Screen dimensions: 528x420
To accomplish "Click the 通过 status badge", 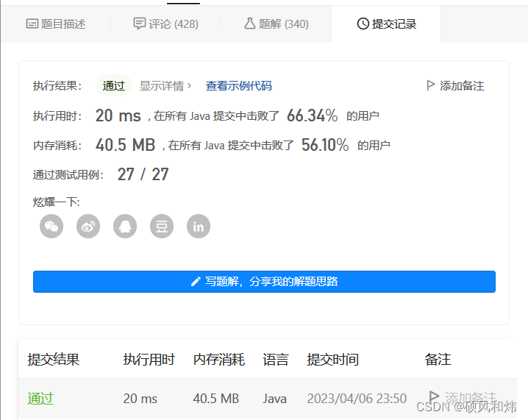I will coord(114,85).
